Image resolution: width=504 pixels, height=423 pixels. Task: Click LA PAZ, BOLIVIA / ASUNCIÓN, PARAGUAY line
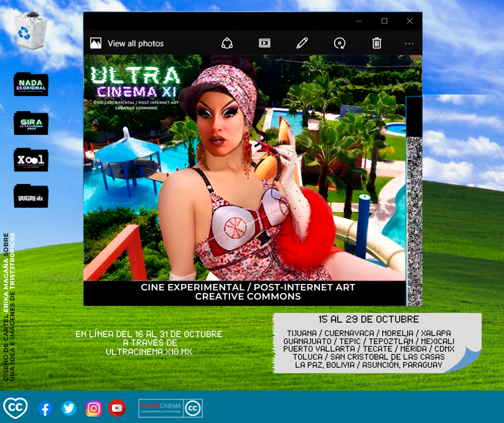[369, 365]
